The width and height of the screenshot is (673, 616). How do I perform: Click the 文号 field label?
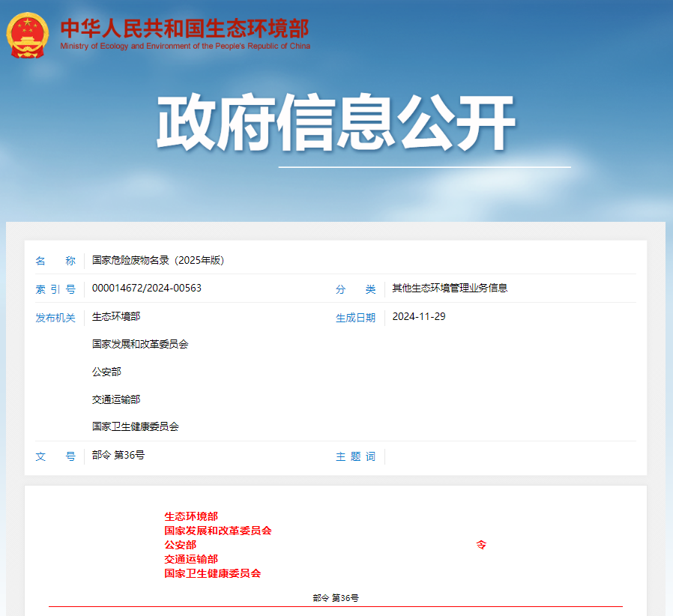[55, 456]
